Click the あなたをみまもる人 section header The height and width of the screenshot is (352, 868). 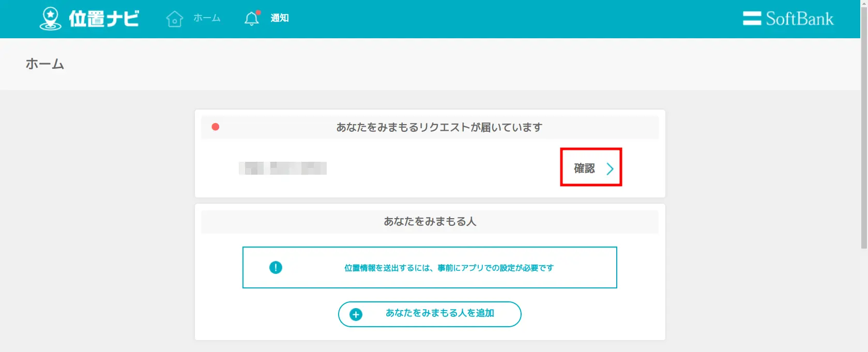click(x=430, y=221)
